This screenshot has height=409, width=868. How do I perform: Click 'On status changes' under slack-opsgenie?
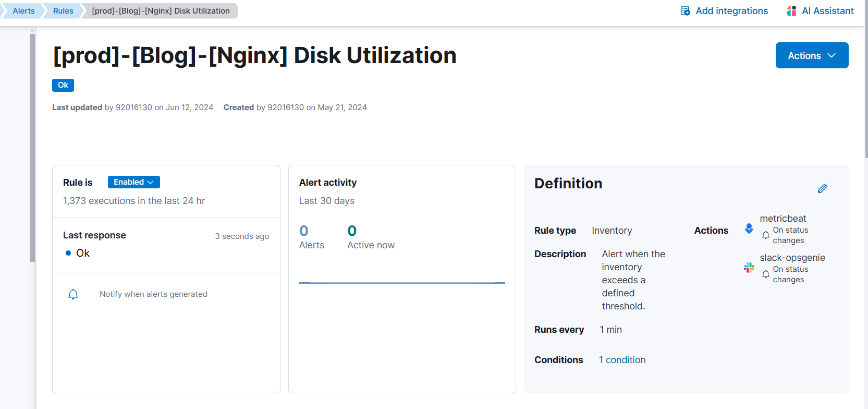pyautogui.click(x=790, y=274)
